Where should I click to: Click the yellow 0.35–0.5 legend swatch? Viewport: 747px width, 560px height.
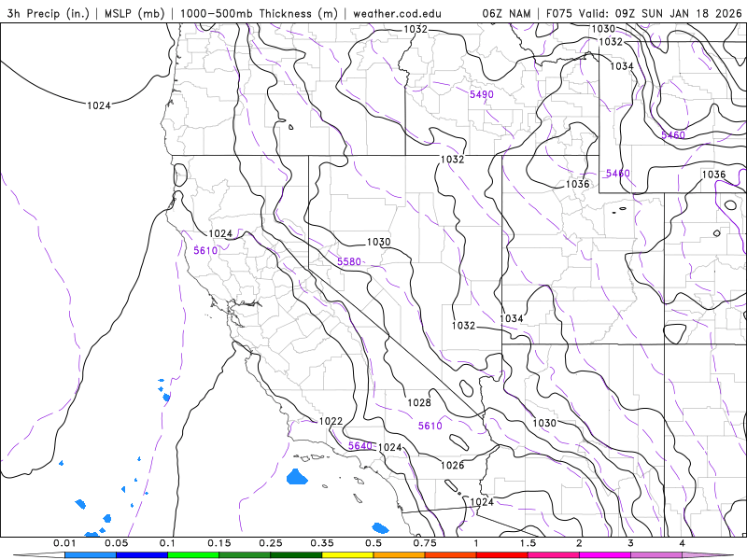347,555
